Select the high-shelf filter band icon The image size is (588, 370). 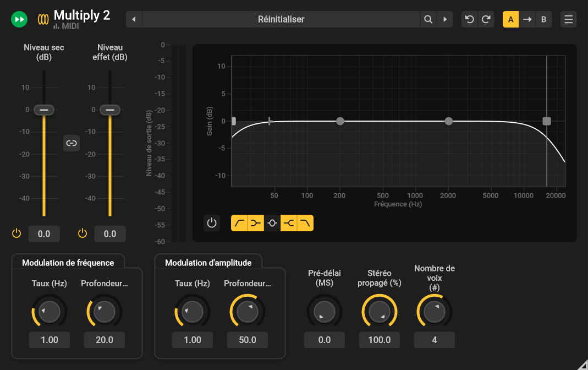click(x=289, y=224)
